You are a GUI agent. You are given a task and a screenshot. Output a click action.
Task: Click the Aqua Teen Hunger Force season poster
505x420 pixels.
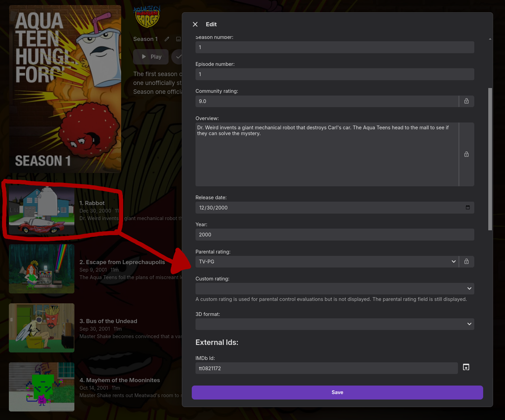pyautogui.click(x=65, y=89)
